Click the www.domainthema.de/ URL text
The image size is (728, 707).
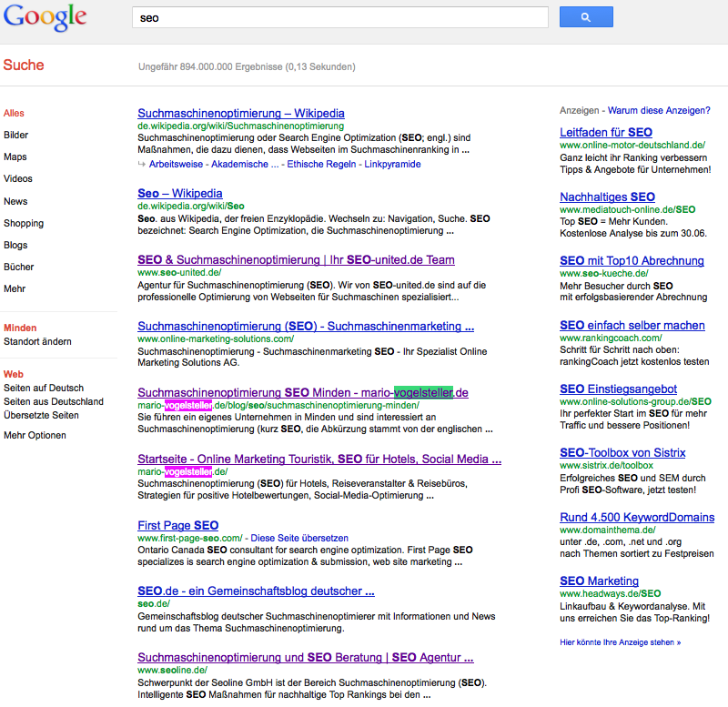click(x=608, y=530)
